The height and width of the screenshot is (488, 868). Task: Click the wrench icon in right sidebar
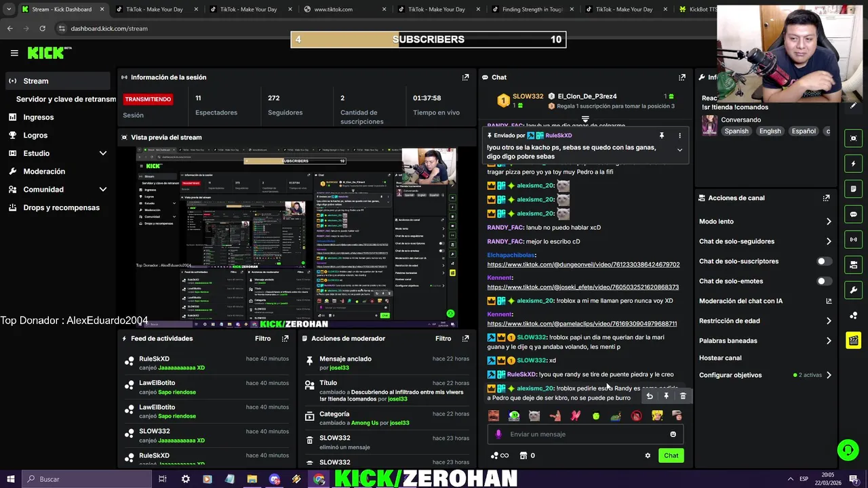pyautogui.click(x=853, y=290)
